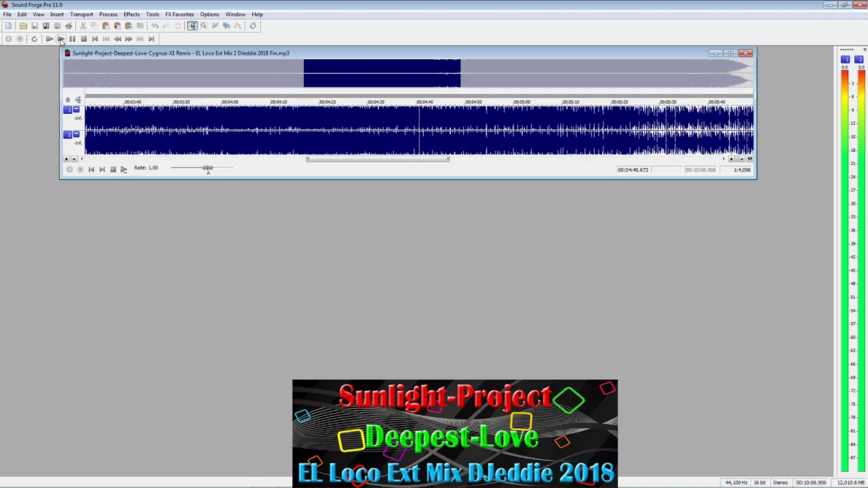The image size is (868, 488).
Task: Click the Plug-in Chainer icon
Action: tap(252, 26)
